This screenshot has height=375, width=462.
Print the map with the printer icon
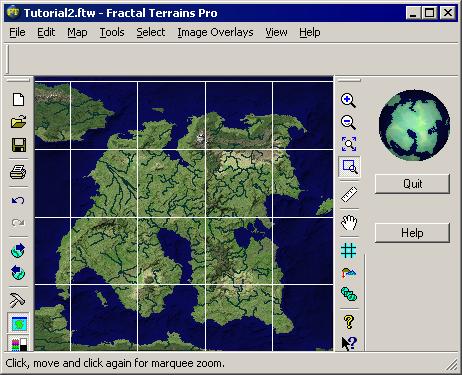point(18,172)
